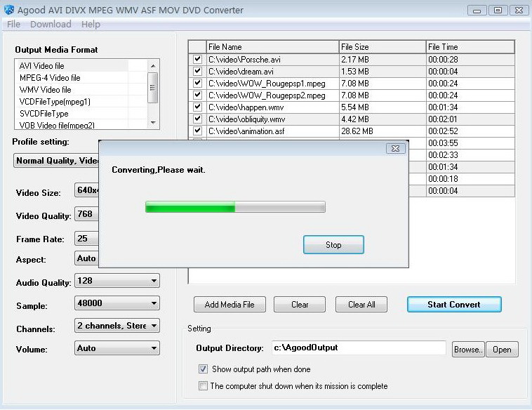Click the Clear All button
The image size is (532, 410).
(x=361, y=305)
